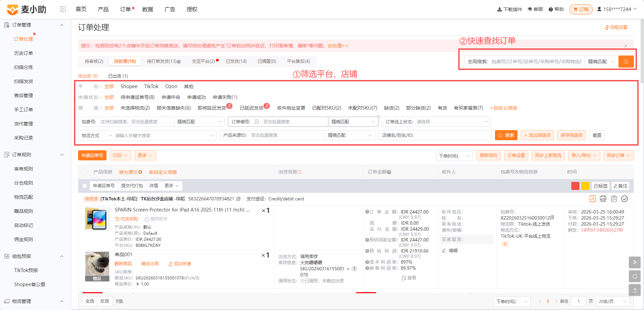Open the 数据 top menu
Screen dimensions: 644x310
point(147,9)
